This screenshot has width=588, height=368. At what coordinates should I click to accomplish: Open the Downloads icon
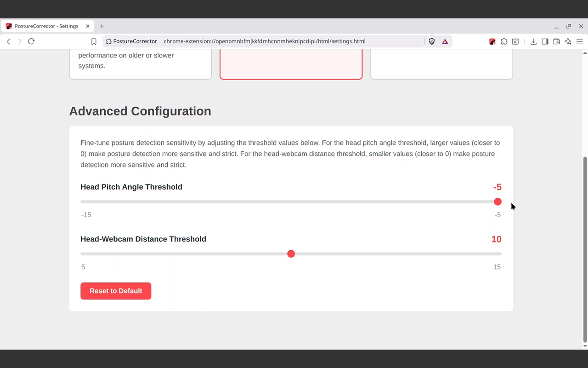[x=533, y=41]
